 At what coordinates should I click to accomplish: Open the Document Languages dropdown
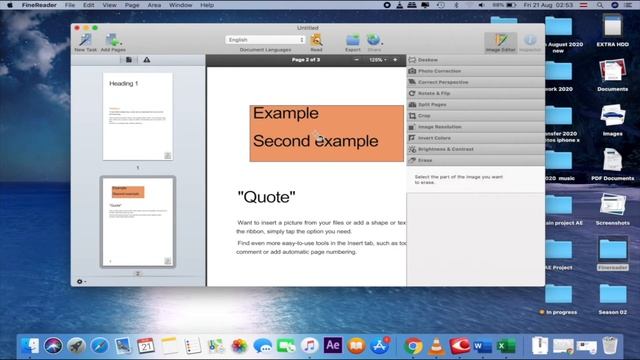265,40
